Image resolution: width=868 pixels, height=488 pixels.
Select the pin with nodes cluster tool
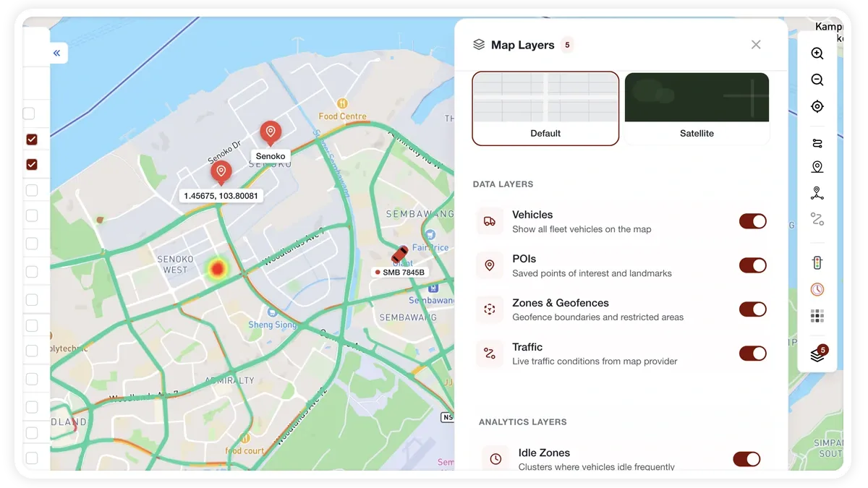coord(817,193)
